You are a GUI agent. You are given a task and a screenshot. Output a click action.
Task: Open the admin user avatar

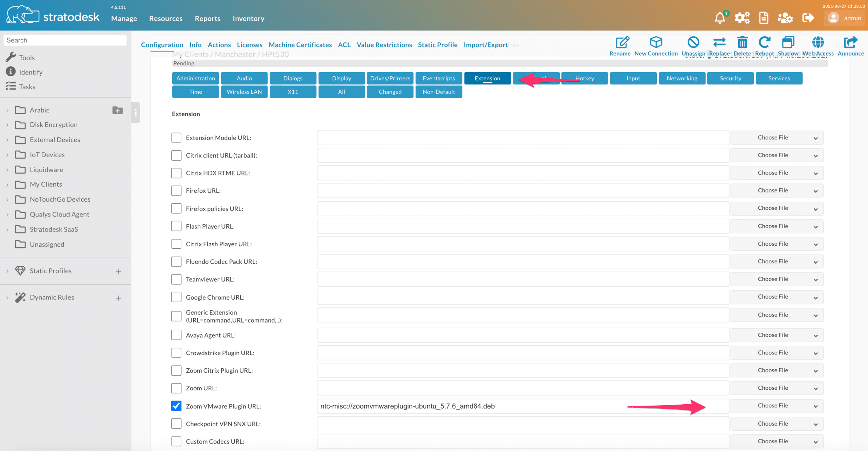tap(833, 18)
